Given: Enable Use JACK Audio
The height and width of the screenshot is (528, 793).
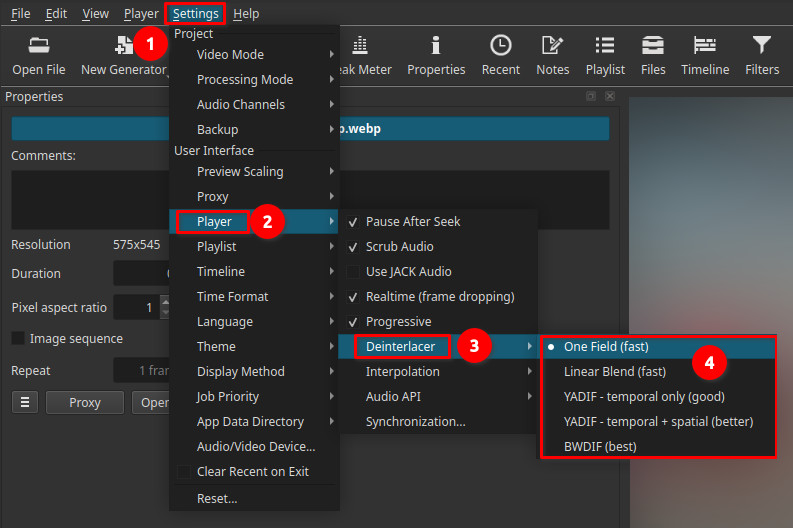Looking at the screenshot, I should coord(408,272).
